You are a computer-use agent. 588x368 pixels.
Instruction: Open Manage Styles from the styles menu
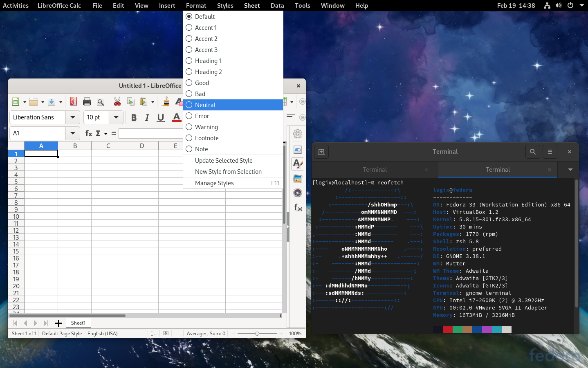[215, 183]
